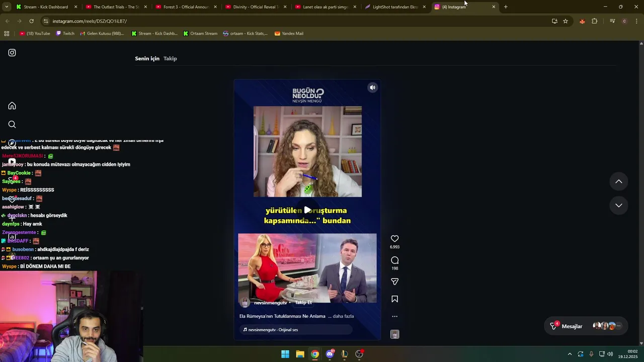Viewport: 644px width, 362px height.
Task: Open League of Legends taskbar icon
Action: pyautogui.click(x=344, y=354)
